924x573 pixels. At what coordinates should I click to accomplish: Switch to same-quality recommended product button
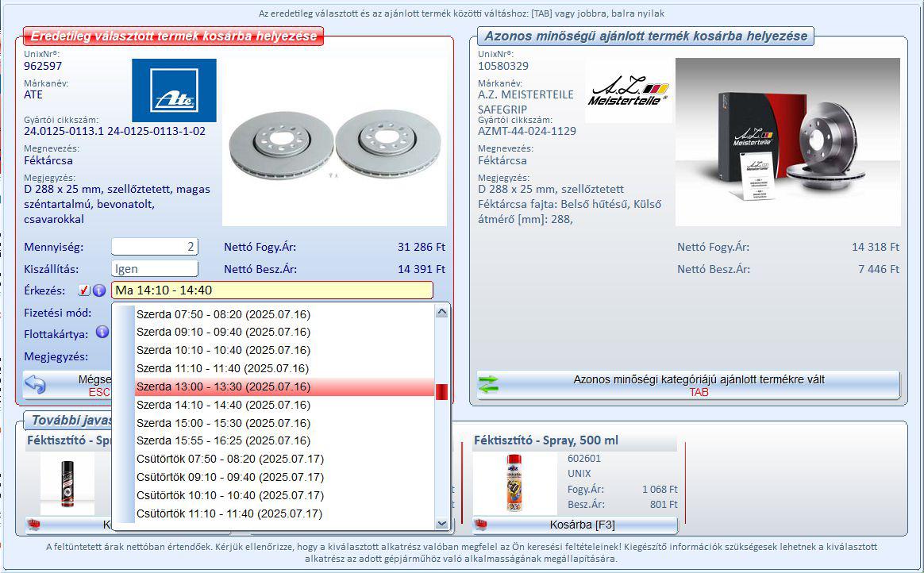click(688, 385)
